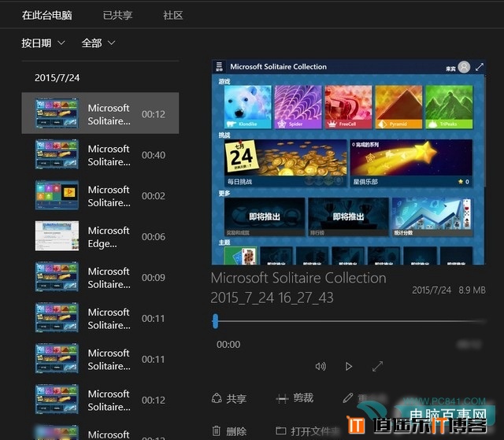Expand video to full screen icon
This screenshot has width=504, height=440.
[x=377, y=366]
